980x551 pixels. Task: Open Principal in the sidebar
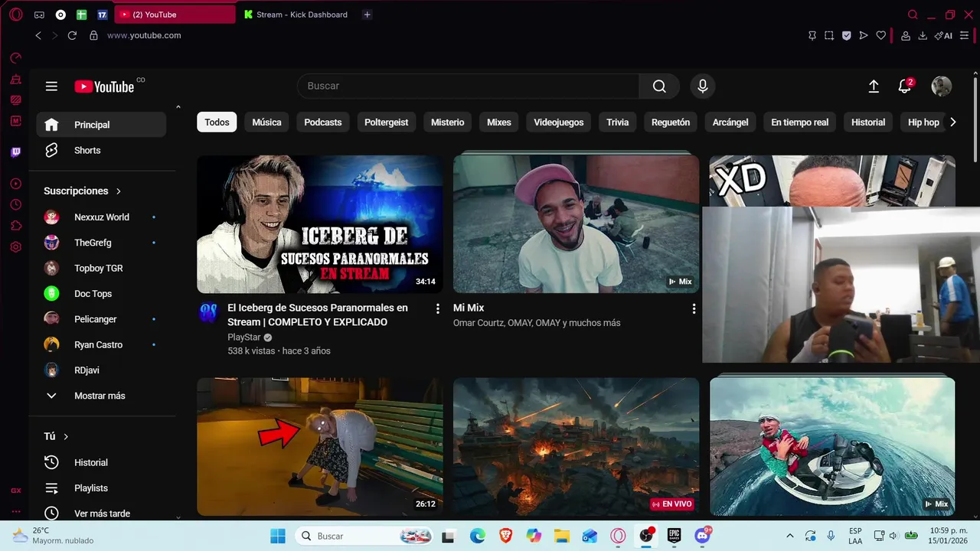click(x=101, y=125)
